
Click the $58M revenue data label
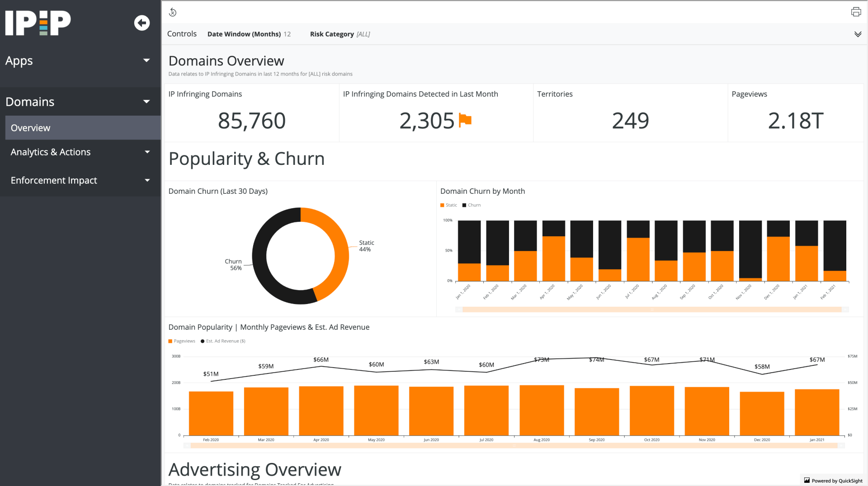[762, 367]
